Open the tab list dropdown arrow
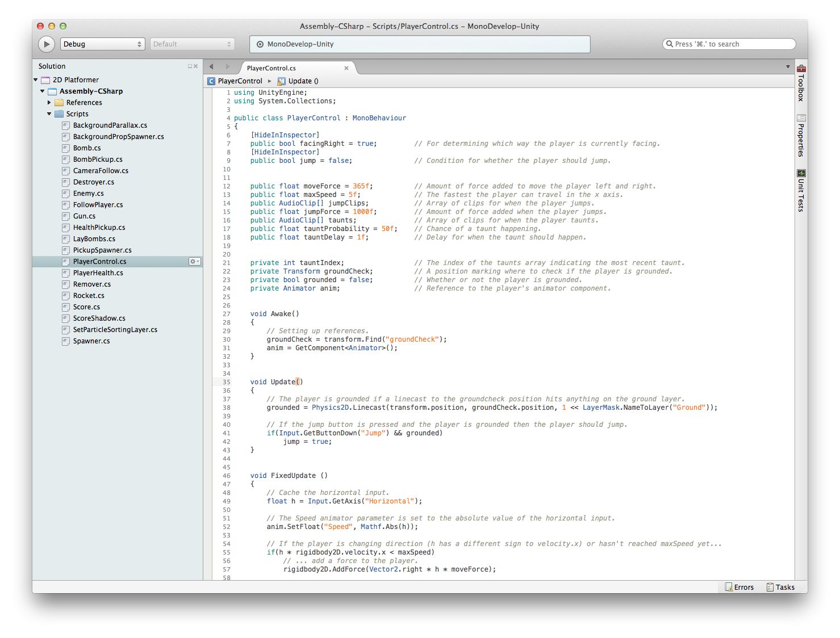Screen dimensions: 840x638 click(788, 67)
